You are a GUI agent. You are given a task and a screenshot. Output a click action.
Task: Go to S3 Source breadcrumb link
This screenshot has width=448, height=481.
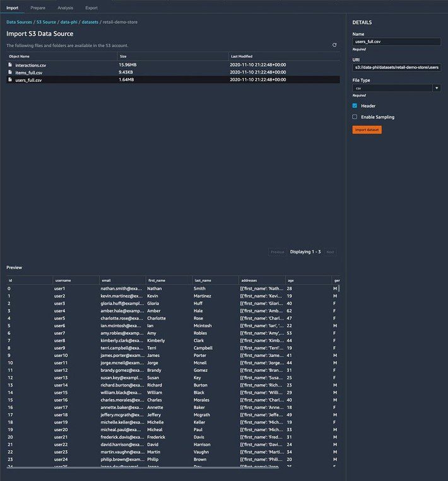click(x=46, y=22)
